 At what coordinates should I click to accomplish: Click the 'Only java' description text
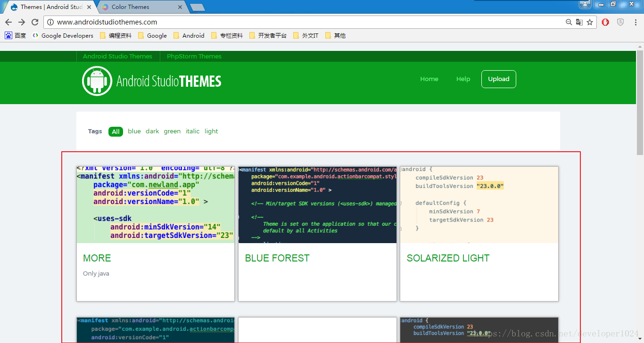coord(96,274)
